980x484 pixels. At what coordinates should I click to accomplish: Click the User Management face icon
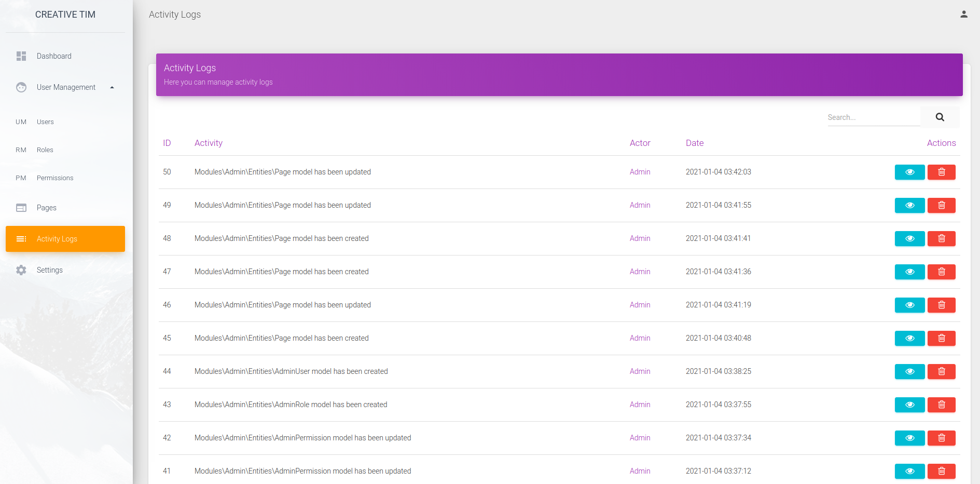pyautogui.click(x=21, y=87)
